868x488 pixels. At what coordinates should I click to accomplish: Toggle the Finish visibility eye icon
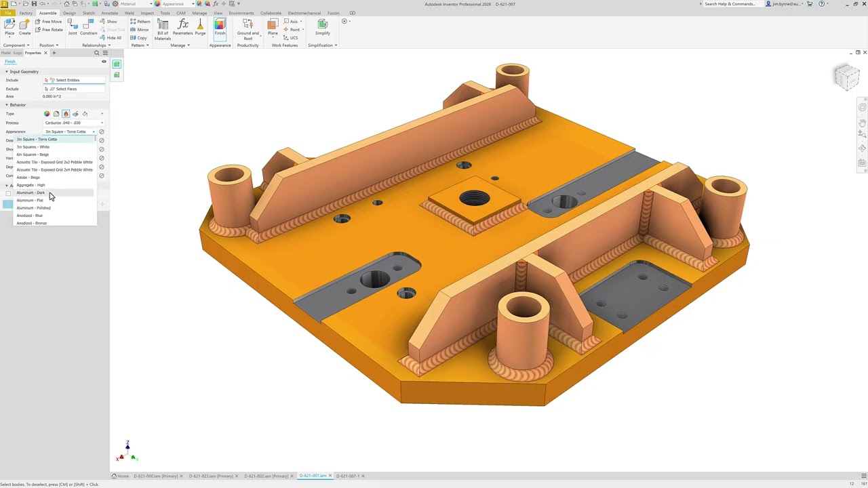[x=104, y=62]
